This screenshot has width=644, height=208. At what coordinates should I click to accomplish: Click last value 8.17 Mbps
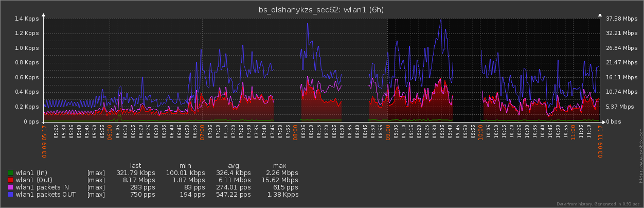139,180
